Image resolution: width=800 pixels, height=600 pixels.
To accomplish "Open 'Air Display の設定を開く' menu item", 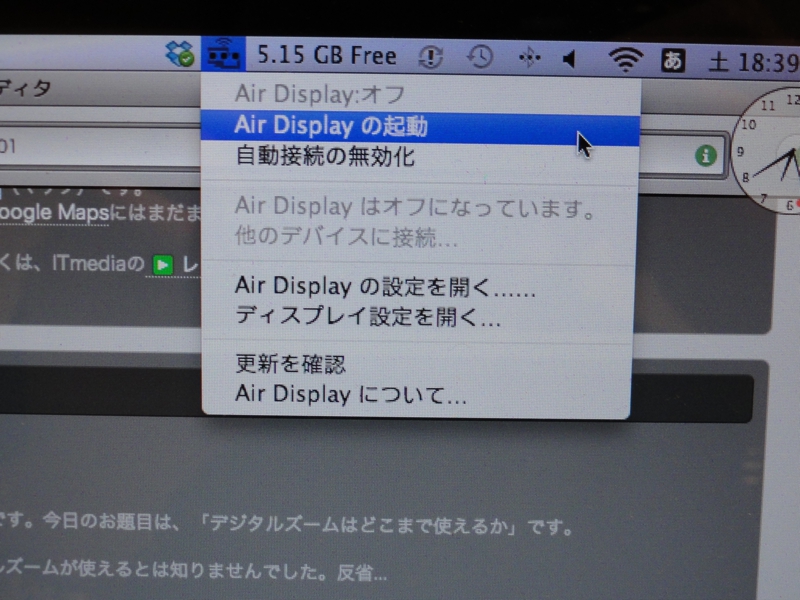I will (x=418, y=286).
